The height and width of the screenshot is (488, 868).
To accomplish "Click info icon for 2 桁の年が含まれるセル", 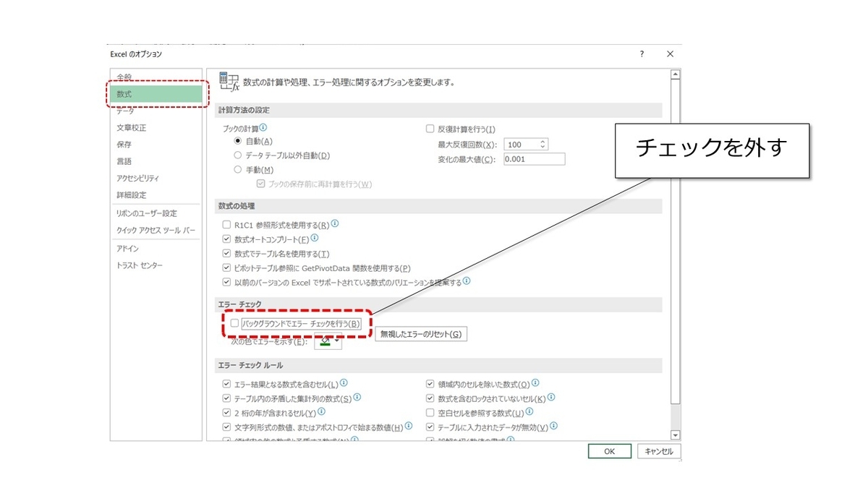I will coord(321,411).
